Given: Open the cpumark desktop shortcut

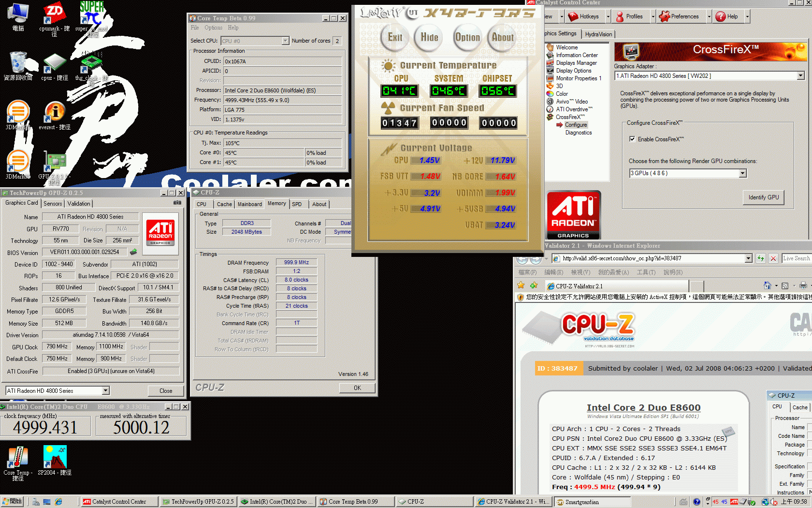Looking at the screenshot, I should 54,18.
